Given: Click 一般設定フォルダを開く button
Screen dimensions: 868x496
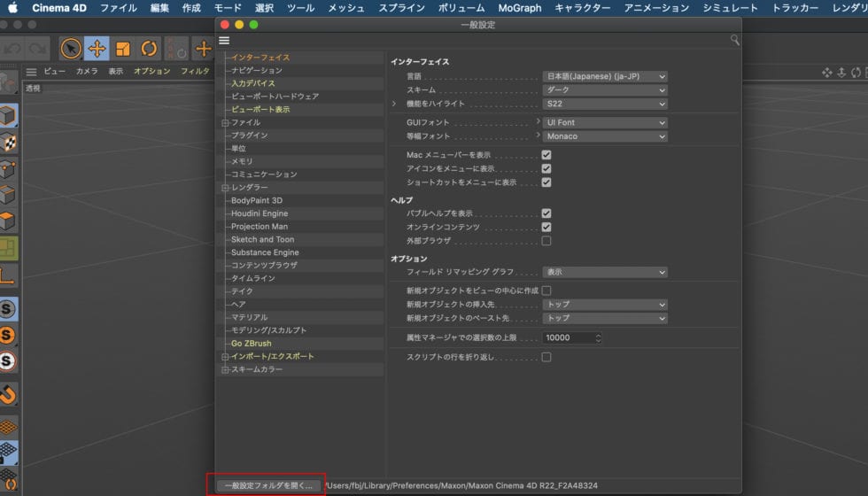Looking at the screenshot, I should pos(268,485).
